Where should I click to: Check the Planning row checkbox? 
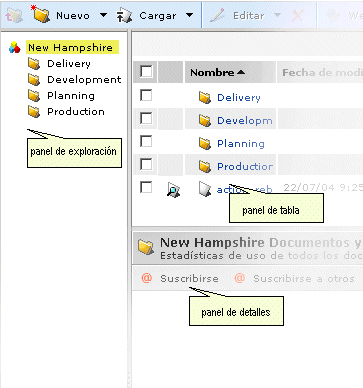point(146,141)
